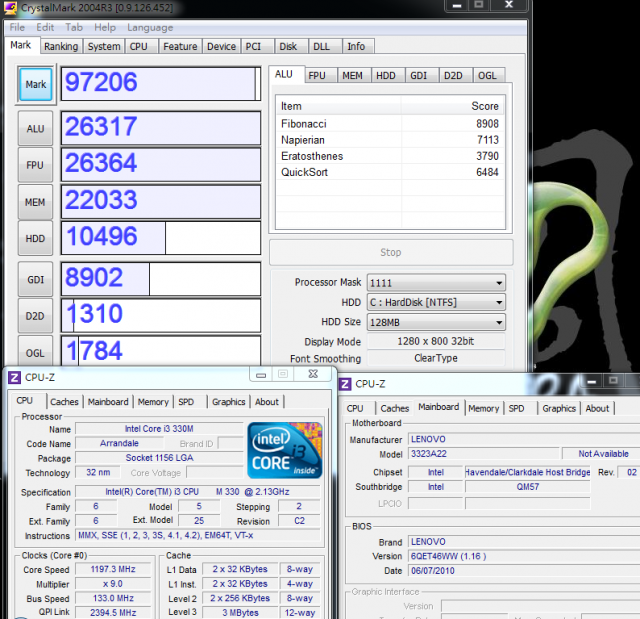Open the File menu in CrystalMark
The image size is (640, 619).
point(17,27)
